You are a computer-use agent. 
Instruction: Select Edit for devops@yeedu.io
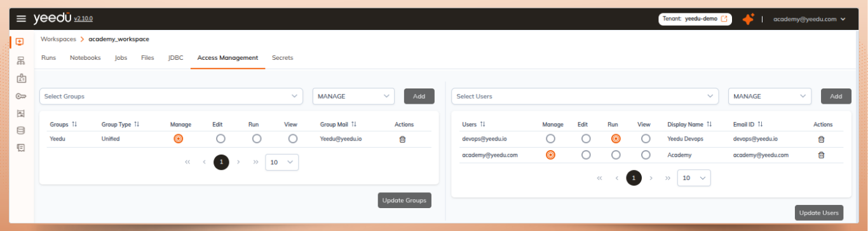(586, 138)
